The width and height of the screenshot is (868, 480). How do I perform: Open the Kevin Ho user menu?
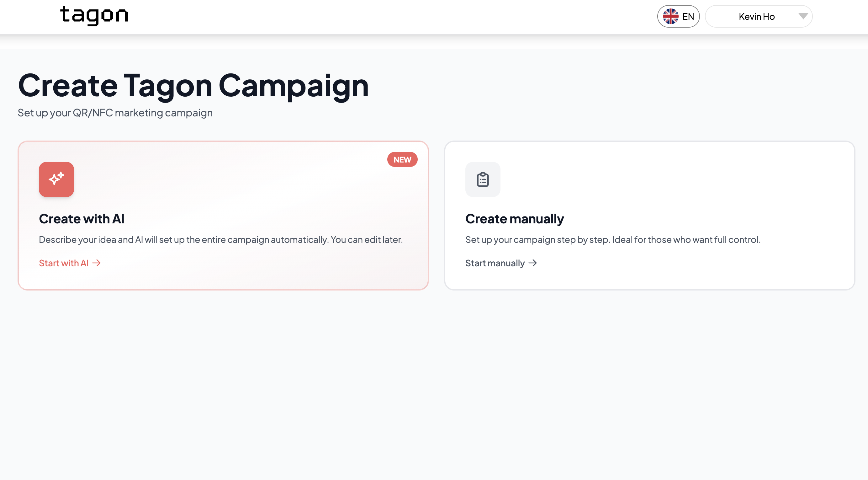(756, 17)
